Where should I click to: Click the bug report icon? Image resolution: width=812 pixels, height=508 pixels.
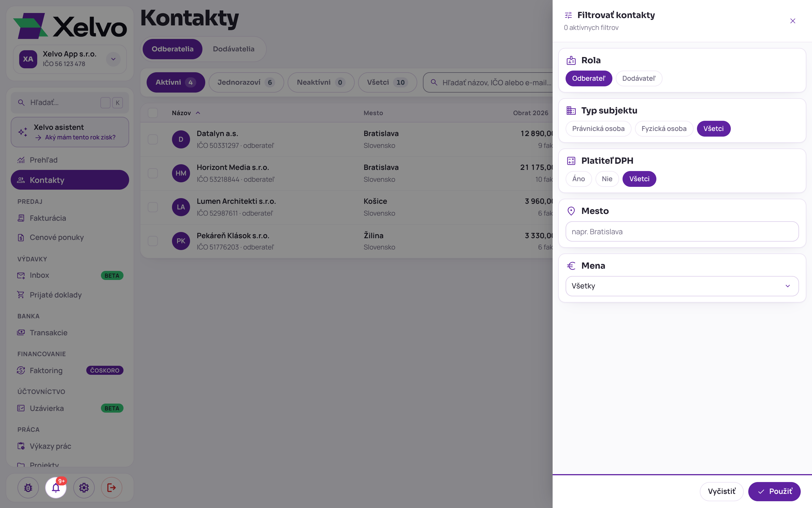[28, 487]
